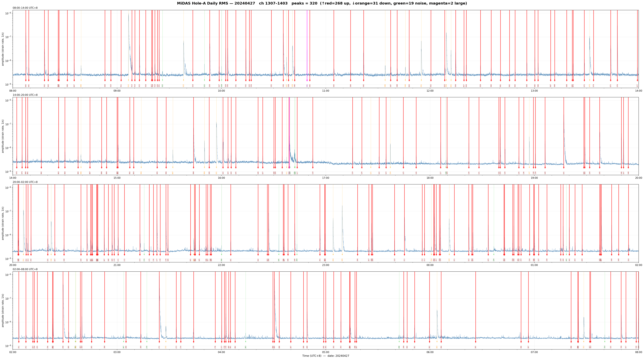This screenshot has width=644, height=359.
Task: Click the 01:00 time tick label
Action: (534, 265)
